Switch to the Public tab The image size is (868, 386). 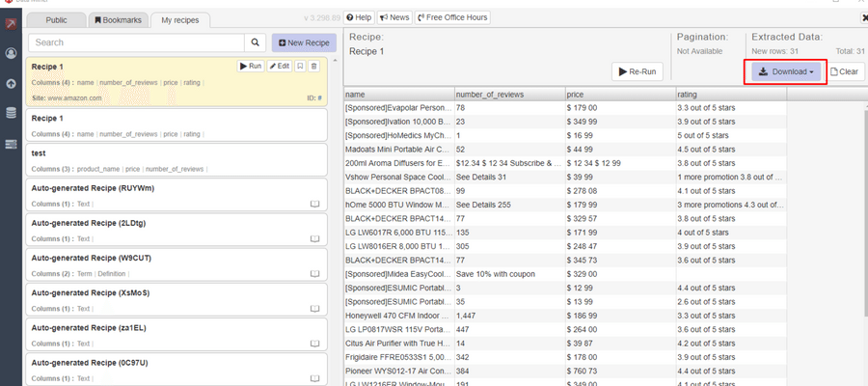tap(57, 20)
